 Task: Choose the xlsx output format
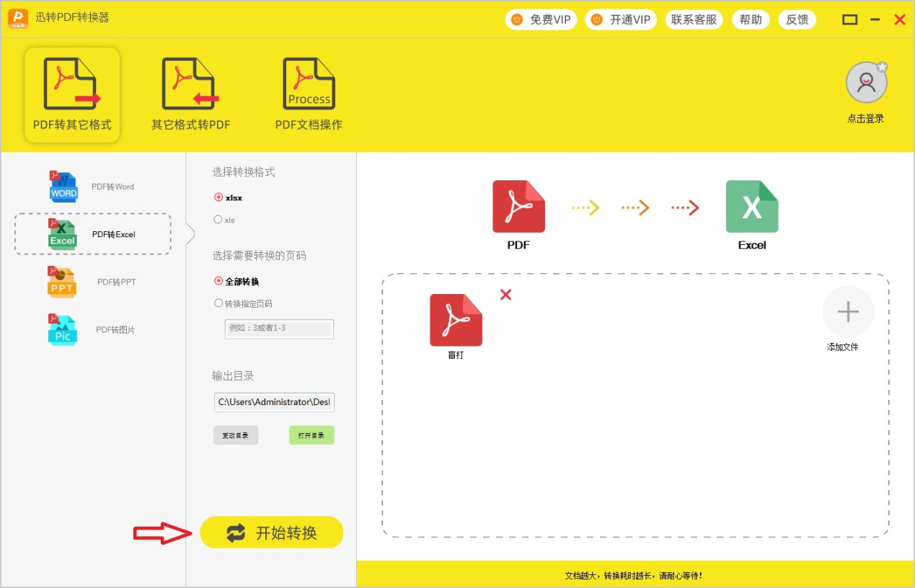[x=229, y=197]
